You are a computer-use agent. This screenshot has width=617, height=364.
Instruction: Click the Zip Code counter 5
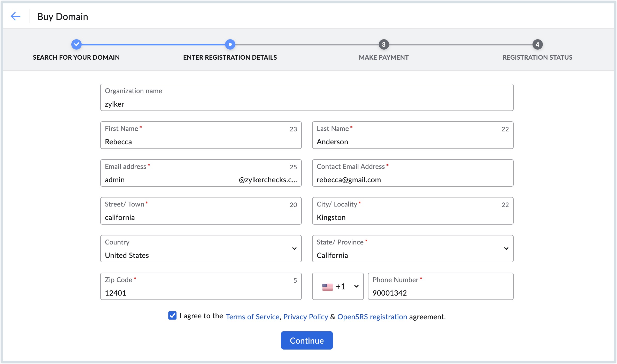pyautogui.click(x=295, y=280)
